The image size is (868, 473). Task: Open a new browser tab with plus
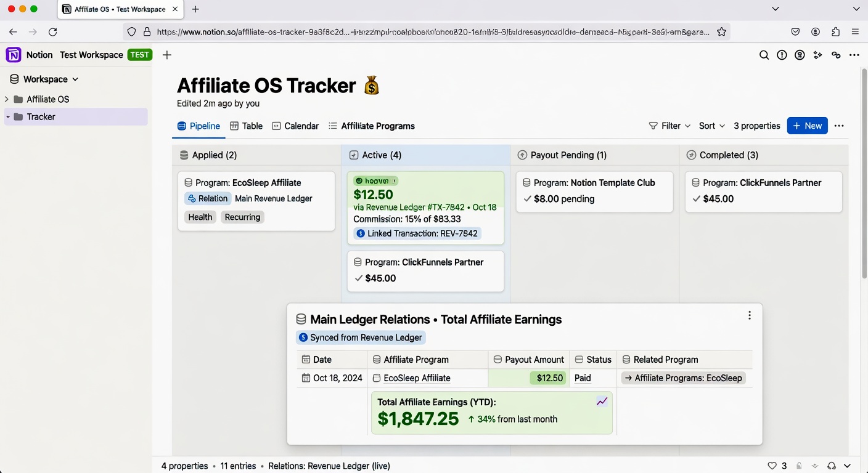tap(195, 9)
